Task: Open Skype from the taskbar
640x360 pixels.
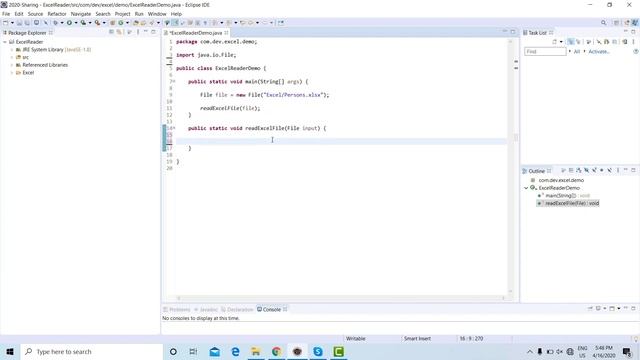Action: [318, 351]
